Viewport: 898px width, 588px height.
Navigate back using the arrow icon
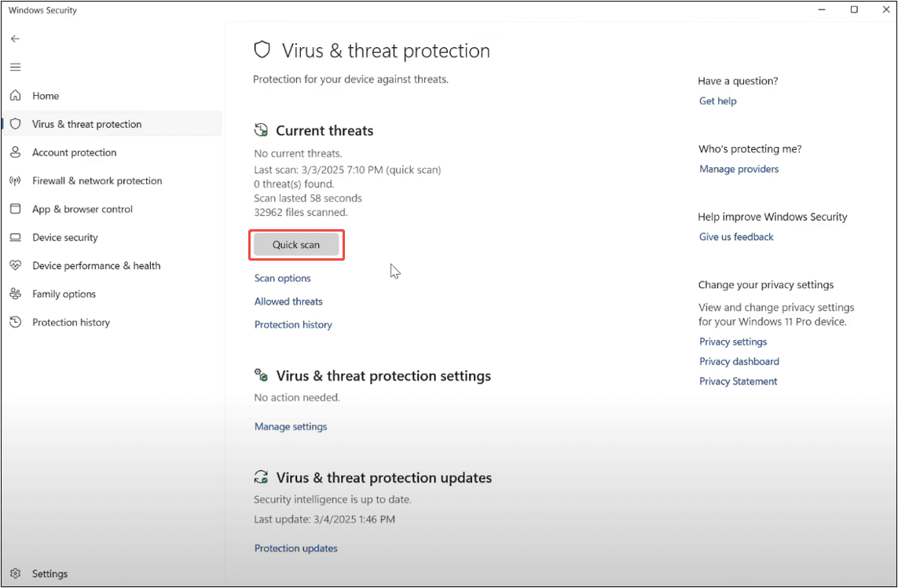click(x=15, y=38)
